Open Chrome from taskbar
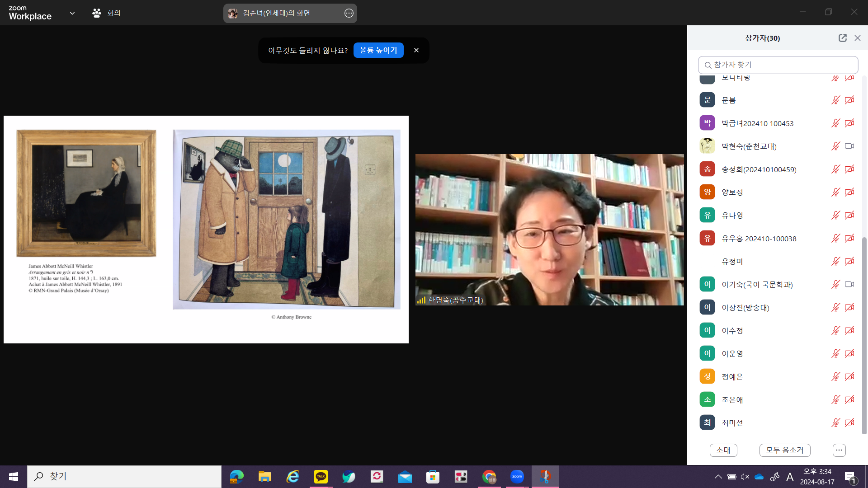Image resolution: width=868 pixels, height=488 pixels. (x=489, y=477)
